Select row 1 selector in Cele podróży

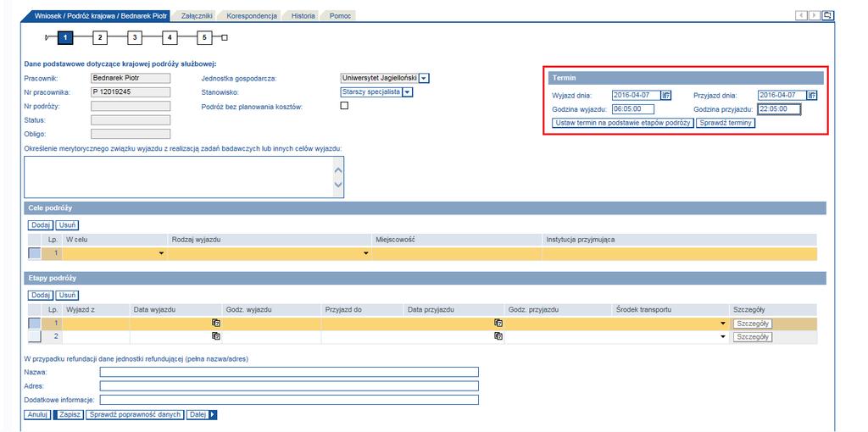[34, 252]
